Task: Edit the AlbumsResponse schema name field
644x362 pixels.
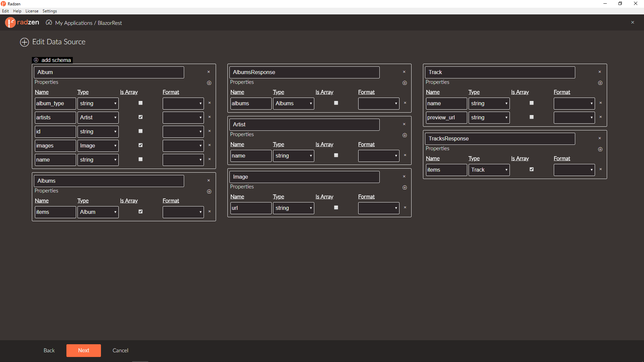Action: pyautogui.click(x=305, y=72)
